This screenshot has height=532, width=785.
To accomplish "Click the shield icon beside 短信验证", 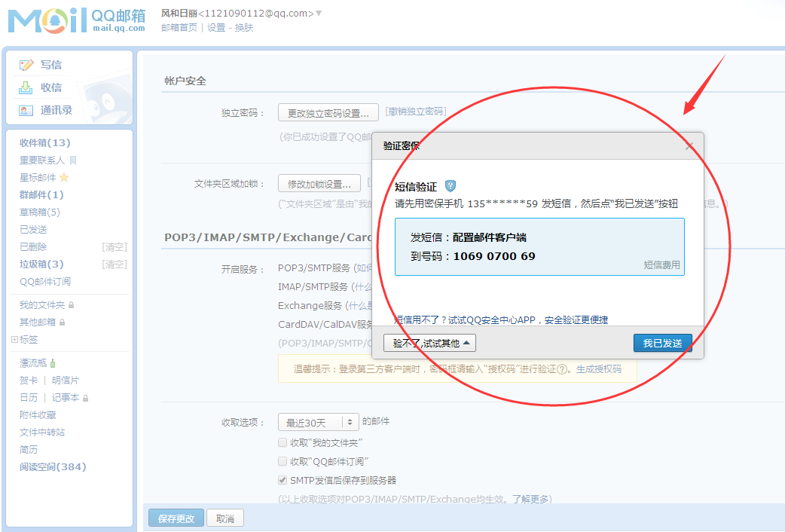I will pos(451,186).
